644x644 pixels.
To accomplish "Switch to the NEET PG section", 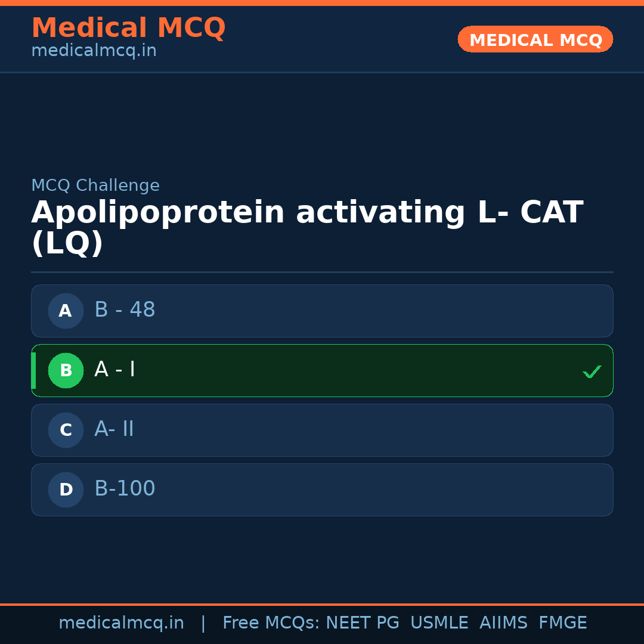I will coord(362,622).
